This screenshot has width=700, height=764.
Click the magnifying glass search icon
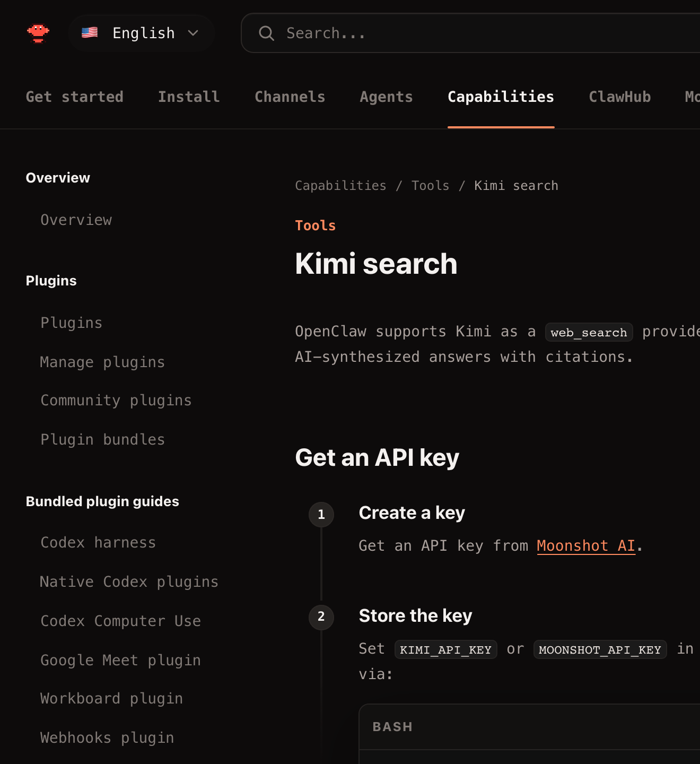pyautogui.click(x=266, y=33)
